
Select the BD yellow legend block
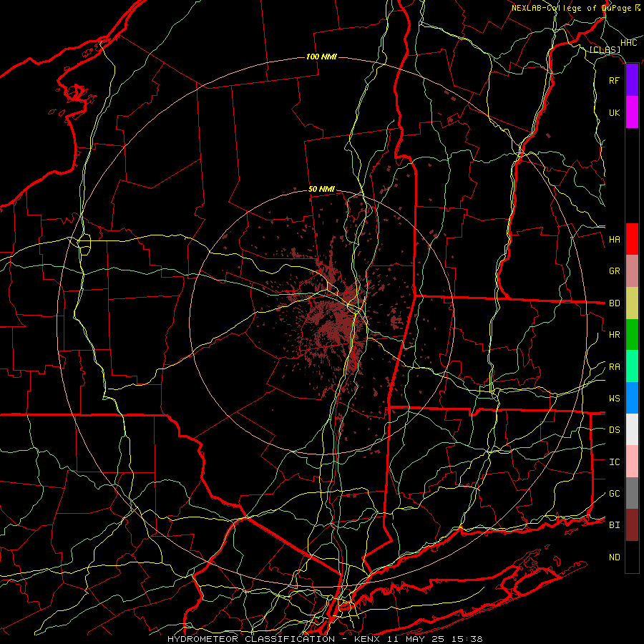click(632, 303)
